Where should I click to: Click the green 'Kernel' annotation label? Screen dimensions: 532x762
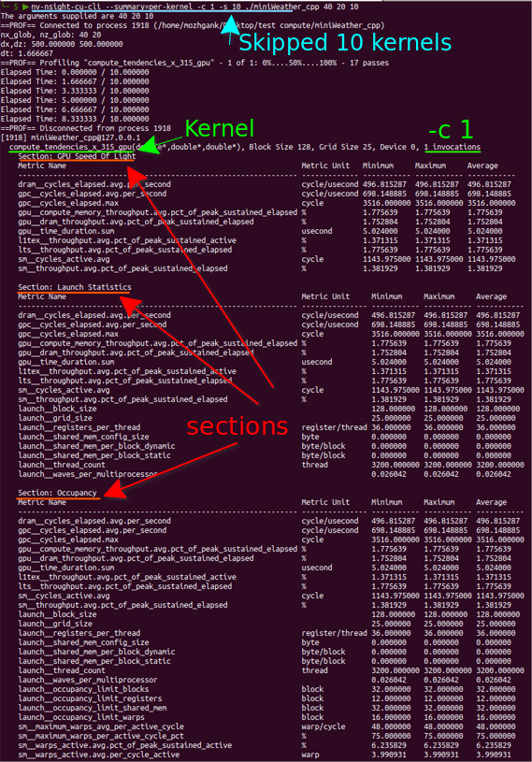coord(220,129)
